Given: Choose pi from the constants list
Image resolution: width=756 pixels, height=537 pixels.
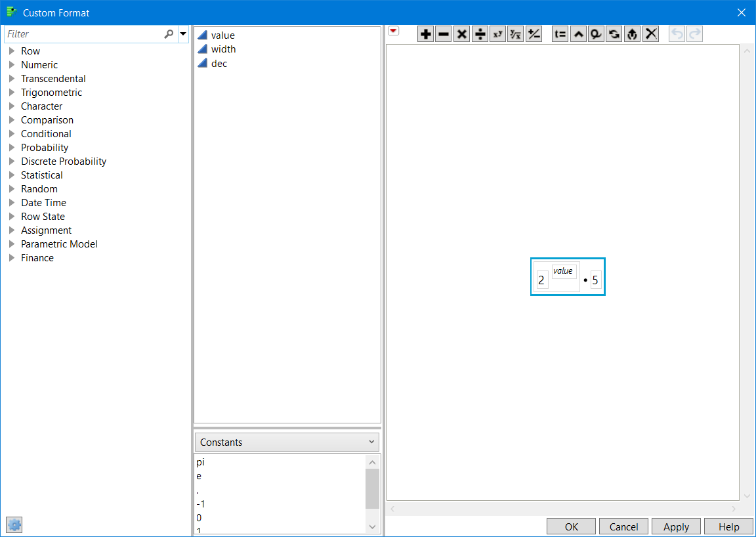Looking at the screenshot, I should pyautogui.click(x=200, y=462).
